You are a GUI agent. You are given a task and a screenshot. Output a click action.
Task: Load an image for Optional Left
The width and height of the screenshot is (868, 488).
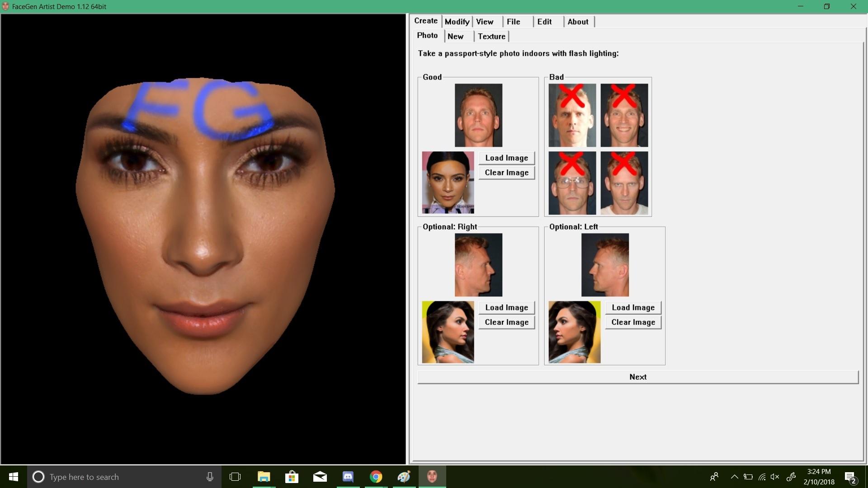tap(633, 307)
